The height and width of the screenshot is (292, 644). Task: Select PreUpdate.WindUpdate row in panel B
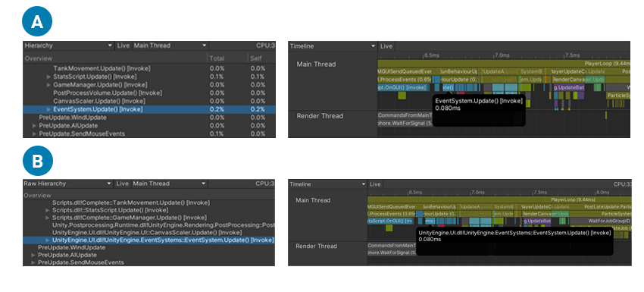(x=148, y=247)
